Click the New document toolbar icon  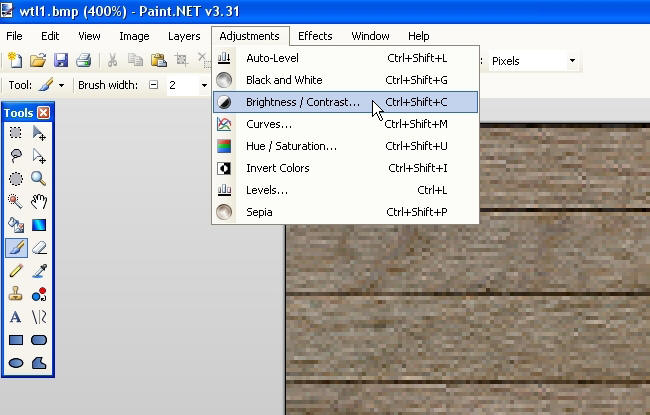click(x=15, y=61)
